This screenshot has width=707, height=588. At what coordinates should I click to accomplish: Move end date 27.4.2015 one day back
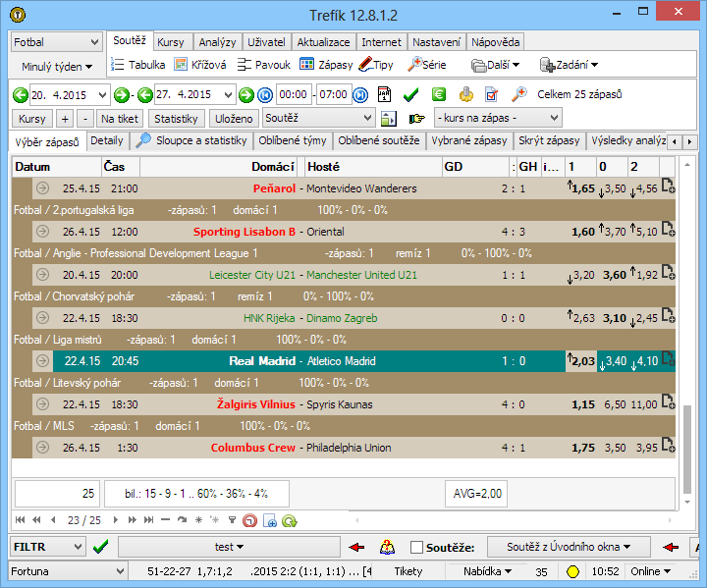coord(145,95)
